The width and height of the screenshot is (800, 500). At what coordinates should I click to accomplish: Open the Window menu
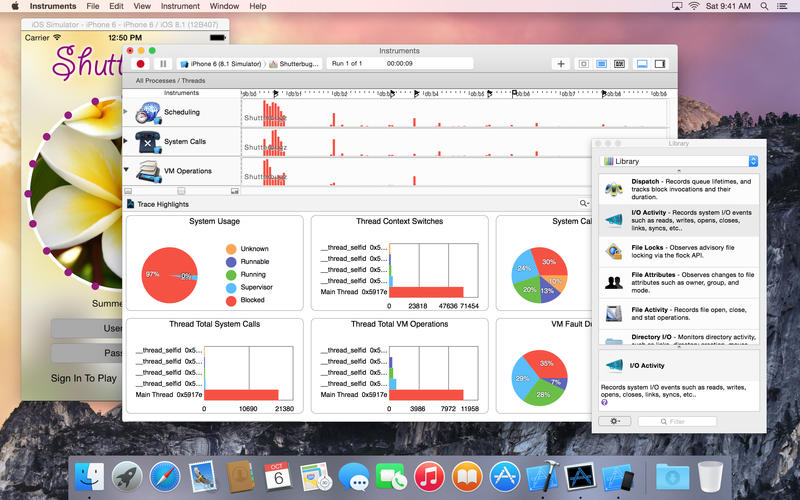click(224, 6)
